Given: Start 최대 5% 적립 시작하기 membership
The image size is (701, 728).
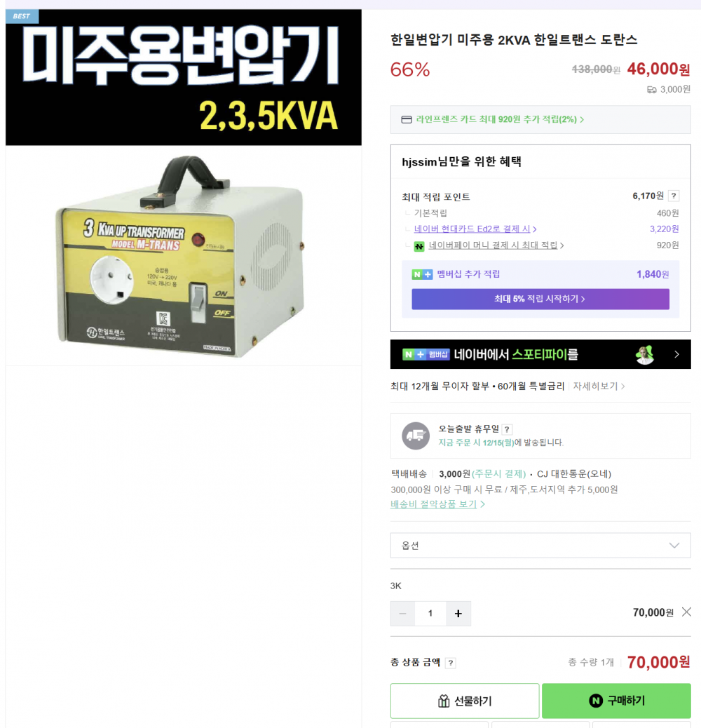Looking at the screenshot, I should 540,299.
